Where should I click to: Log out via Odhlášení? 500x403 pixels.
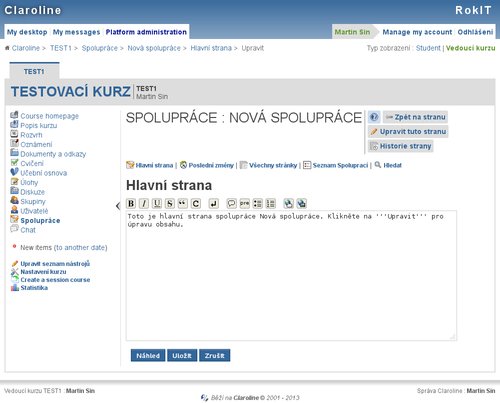(x=475, y=32)
